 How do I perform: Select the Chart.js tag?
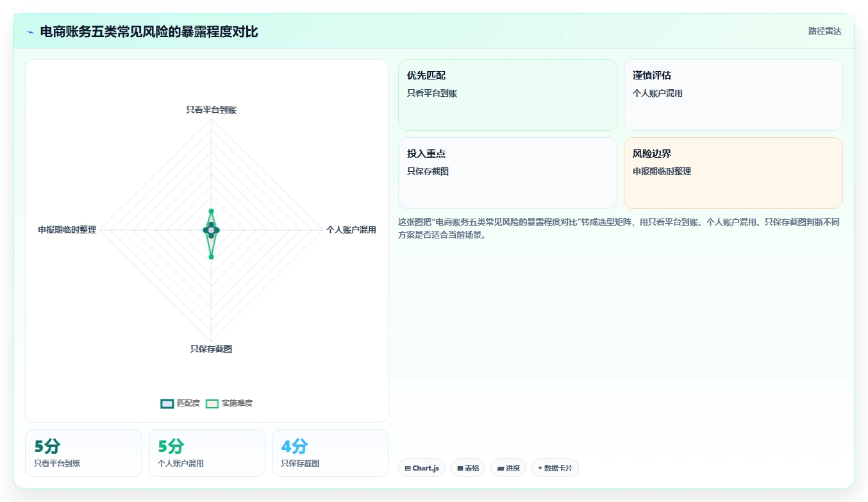pyautogui.click(x=422, y=468)
